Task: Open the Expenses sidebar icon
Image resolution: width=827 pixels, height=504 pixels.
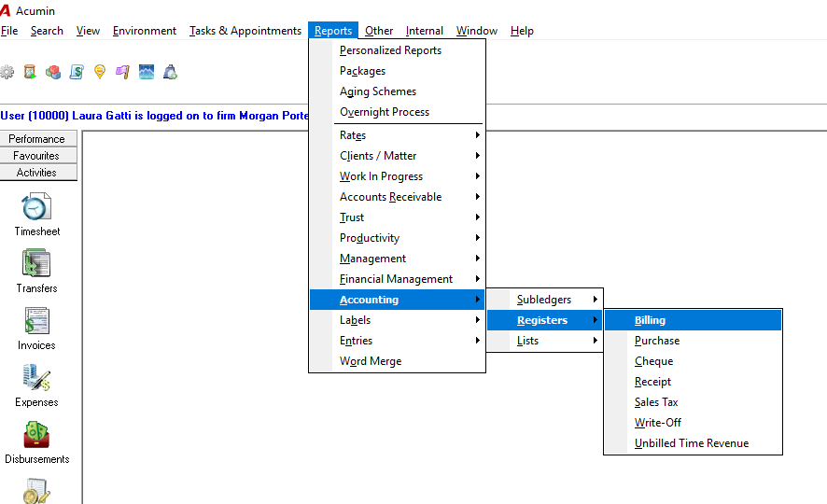Action: (36, 377)
